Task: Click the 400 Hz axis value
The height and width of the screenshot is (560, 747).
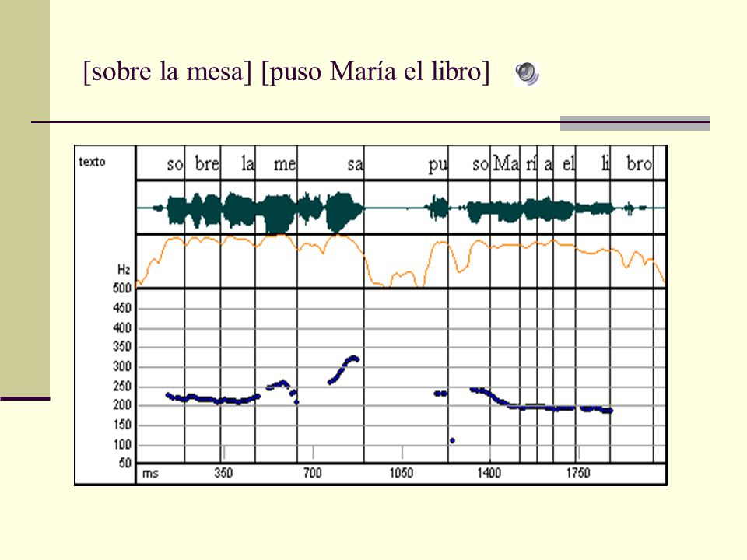Action: [x=122, y=327]
